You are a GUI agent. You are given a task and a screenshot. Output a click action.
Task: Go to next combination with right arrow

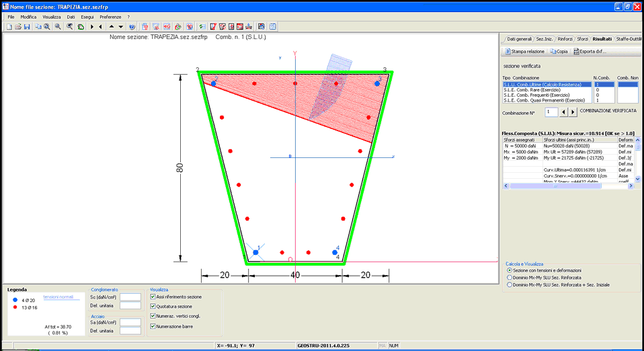point(573,112)
